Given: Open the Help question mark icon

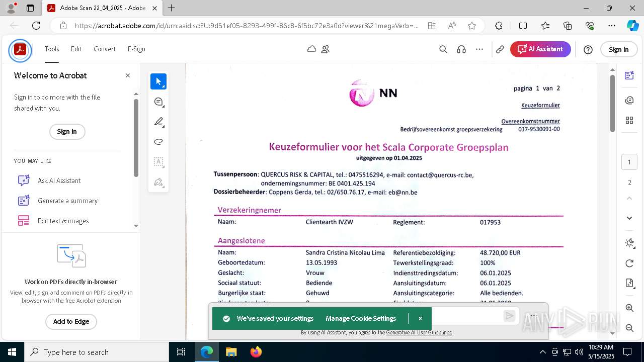Looking at the screenshot, I should tap(588, 49).
